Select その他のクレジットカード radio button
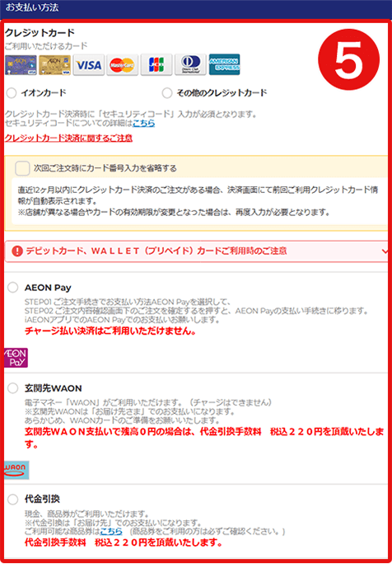Image resolution: width=392 pixels, height=573 pixels. 167,93
